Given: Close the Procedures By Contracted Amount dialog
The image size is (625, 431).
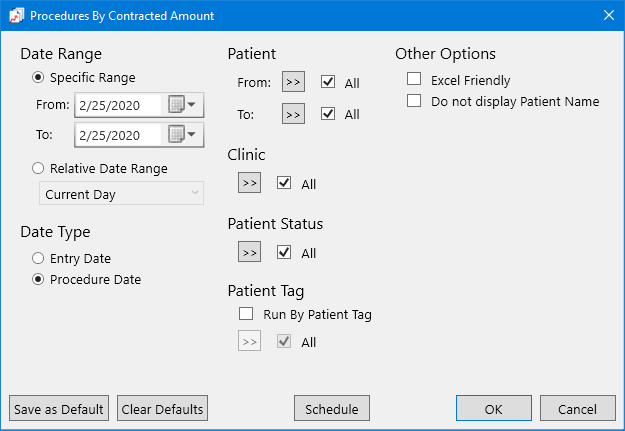Looking at the screenshot, I should (609, 16).
